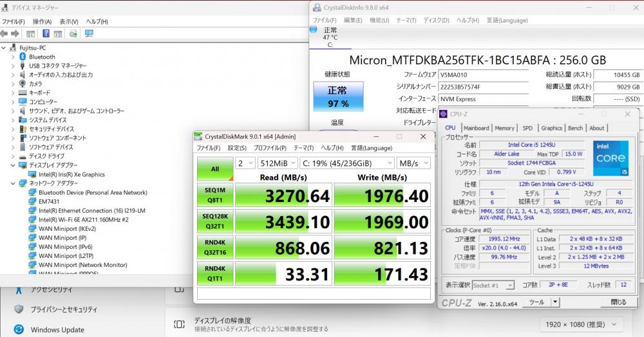Collapse the Fujitsu-PC root node
644x337 pixels.
coord(4,48)
